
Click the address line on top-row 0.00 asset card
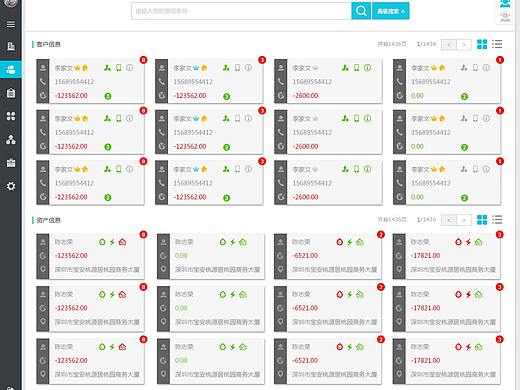point(217,269)
